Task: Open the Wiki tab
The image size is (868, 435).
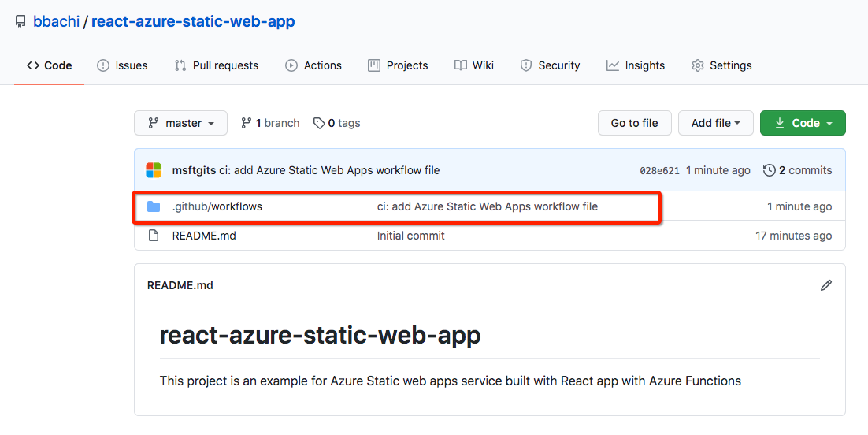Action: [x=474, y=65]
